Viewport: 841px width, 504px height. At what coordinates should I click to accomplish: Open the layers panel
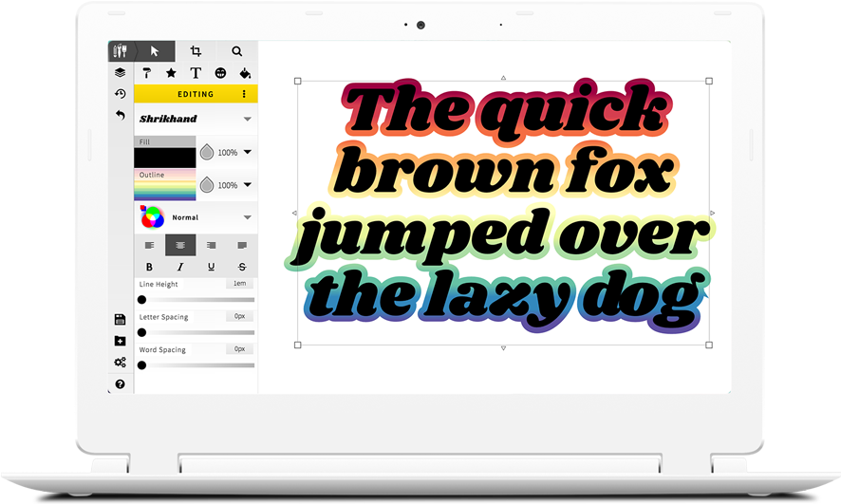pyautogui.click(x=121, y=72)
